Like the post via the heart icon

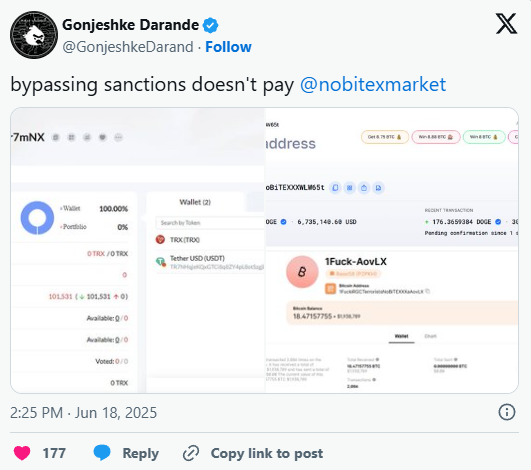[x=22, y=453]
